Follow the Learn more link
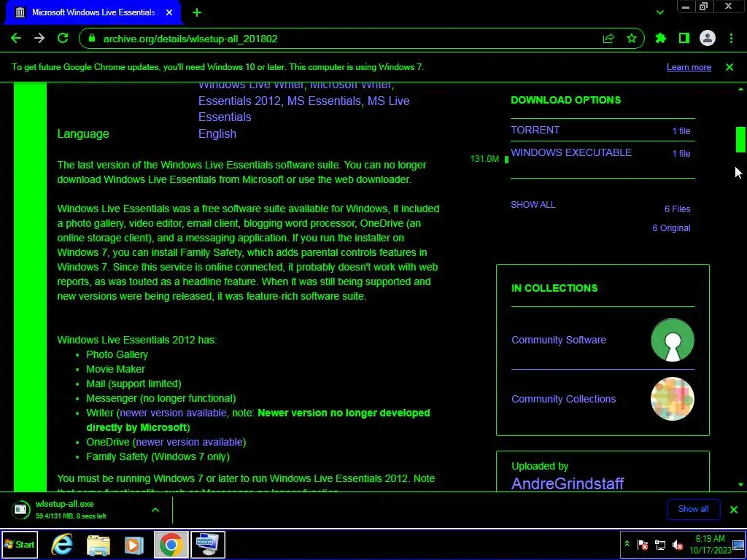Screen dimensions: 747x560 point(689,67)
